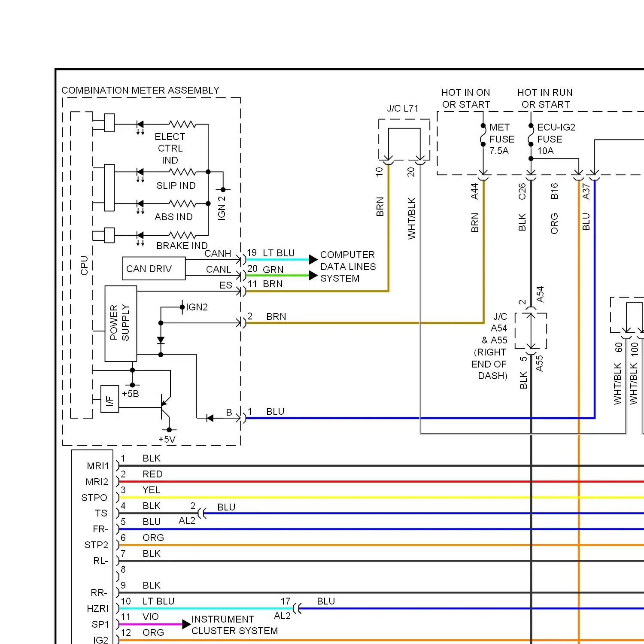Click the BRAKE IND label
This screenshot has height=644, width=644.
click(182, 246)
